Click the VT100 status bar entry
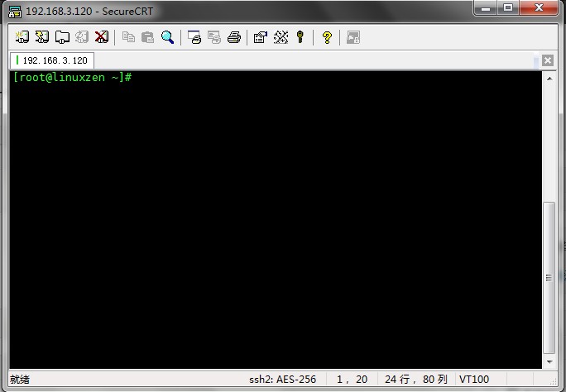Image resolution: width=566 pixels, height=392 pixels. click(474, 379)
